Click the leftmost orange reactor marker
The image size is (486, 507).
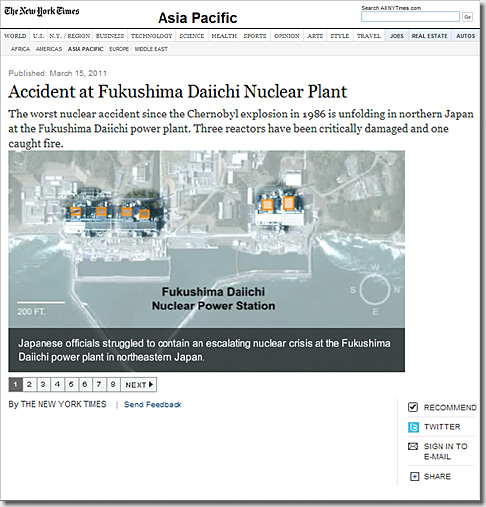point(76,211)
